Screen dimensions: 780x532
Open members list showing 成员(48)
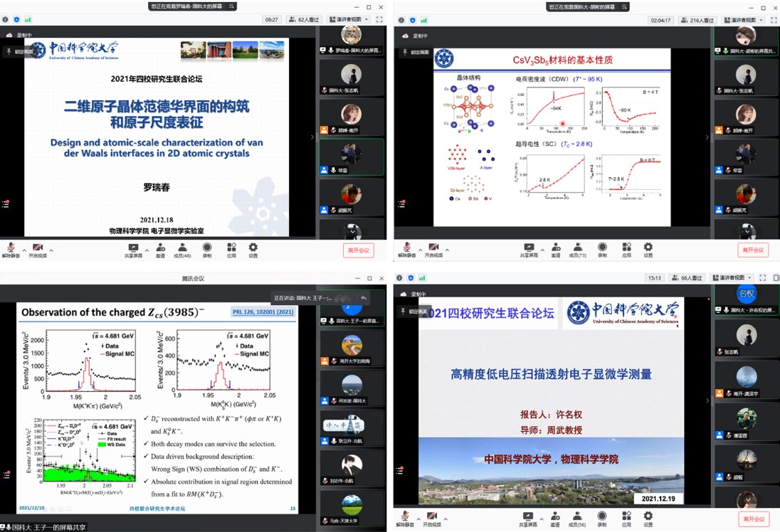click(182, 249)
